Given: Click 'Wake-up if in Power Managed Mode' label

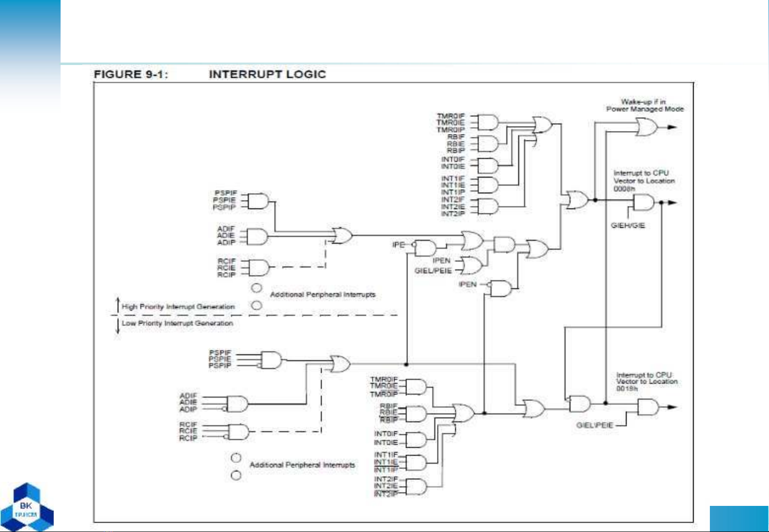Looking at the screenshot, I should tap(644, 105).
